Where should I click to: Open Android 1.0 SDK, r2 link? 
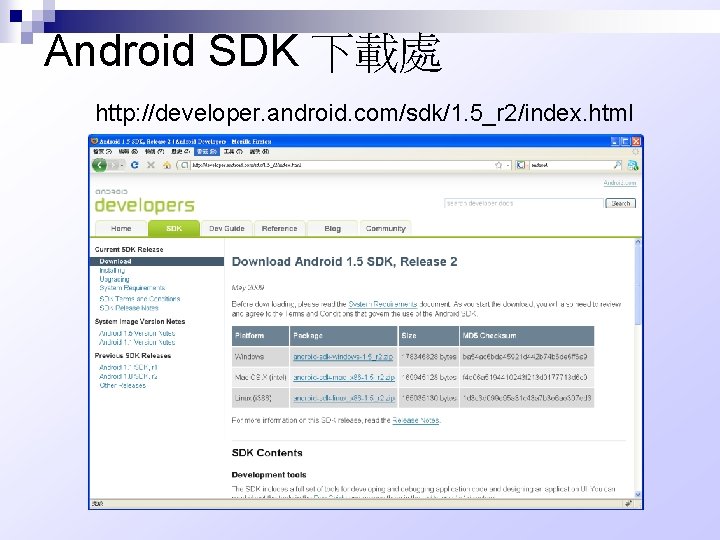pos(128,377)
